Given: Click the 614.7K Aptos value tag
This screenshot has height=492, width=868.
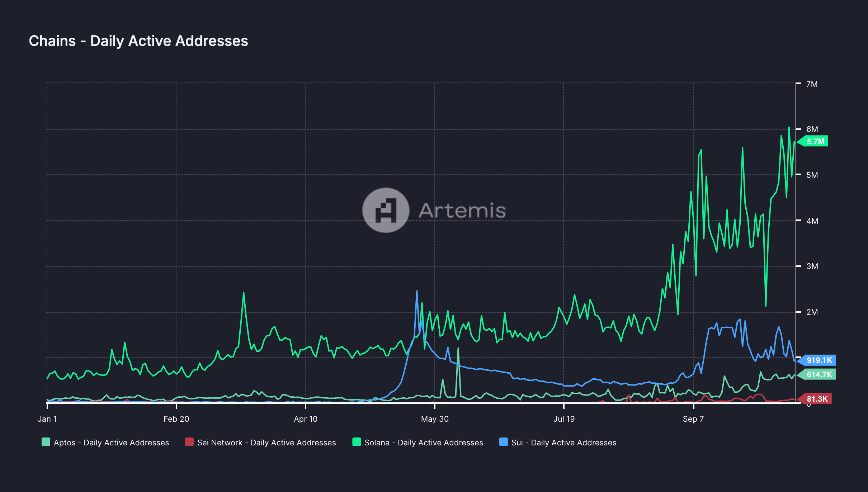Looking at the screenshot, I should point(817,374).
